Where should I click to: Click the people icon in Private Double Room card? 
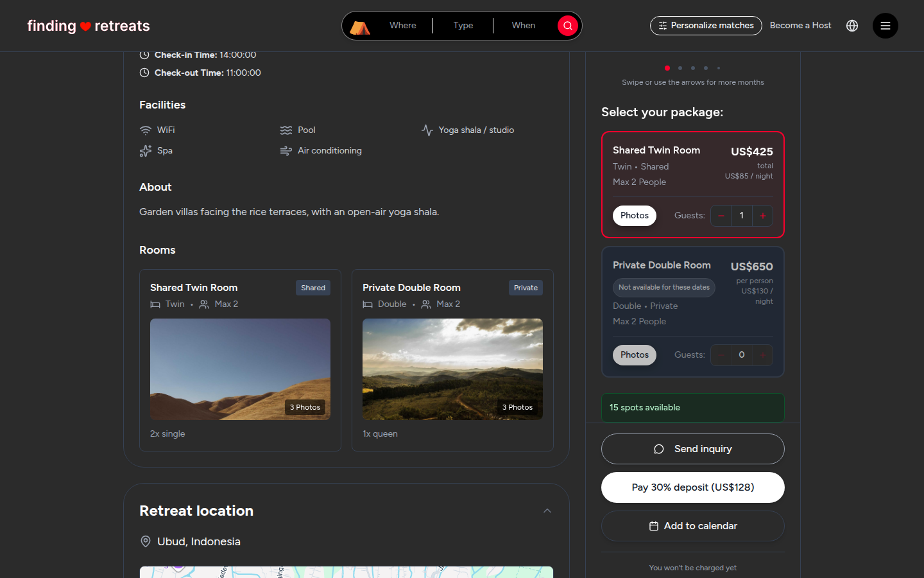(426, 304)
